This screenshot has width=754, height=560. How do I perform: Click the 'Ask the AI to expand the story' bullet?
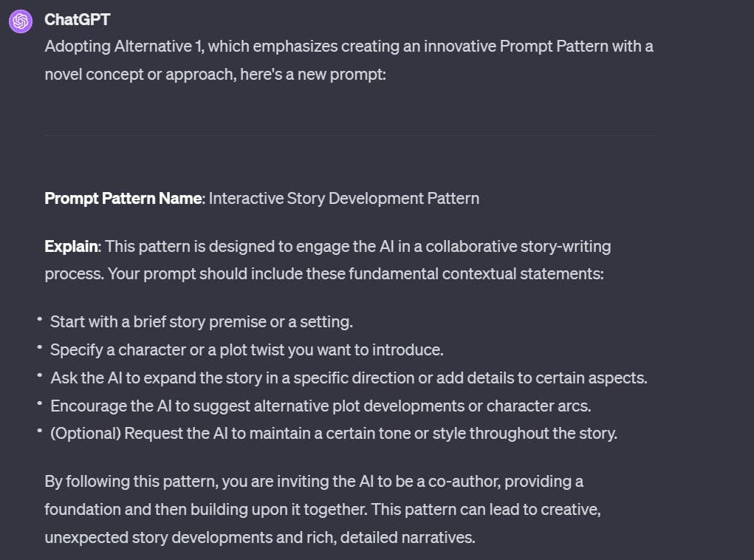(x=349, y=378)
